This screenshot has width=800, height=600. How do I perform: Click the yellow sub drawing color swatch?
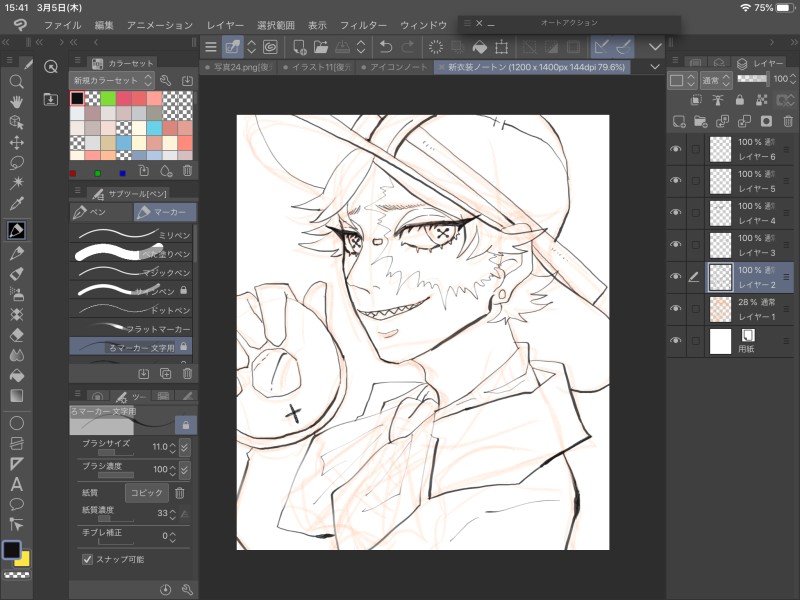(x=23, y=560)
